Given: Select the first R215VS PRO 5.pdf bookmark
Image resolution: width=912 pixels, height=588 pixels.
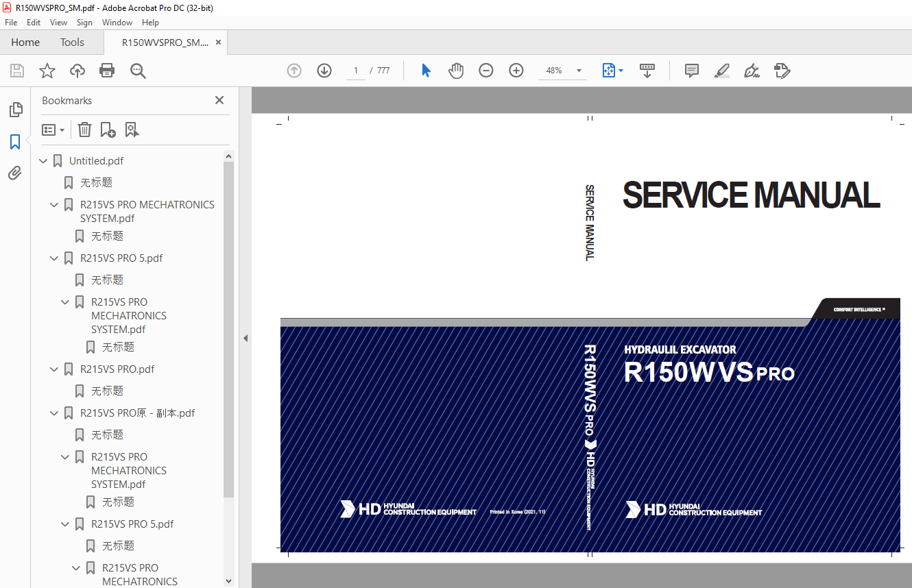Looking at the screenshot, I should (121, 258).
